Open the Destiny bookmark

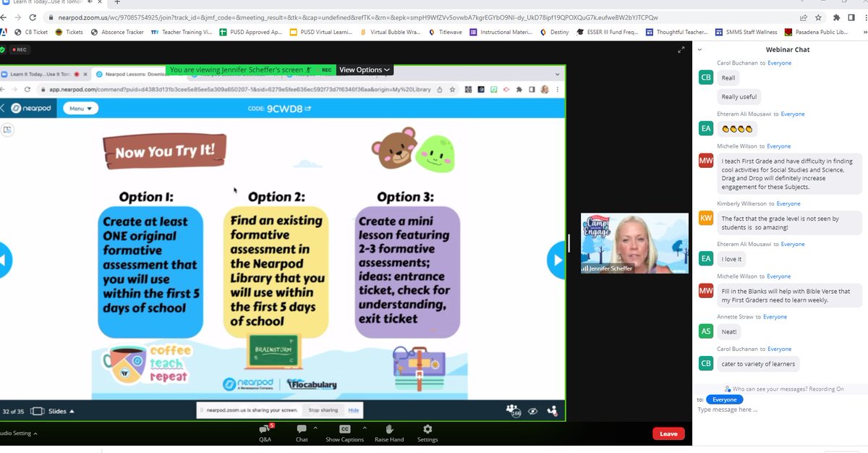pos(554,32)
